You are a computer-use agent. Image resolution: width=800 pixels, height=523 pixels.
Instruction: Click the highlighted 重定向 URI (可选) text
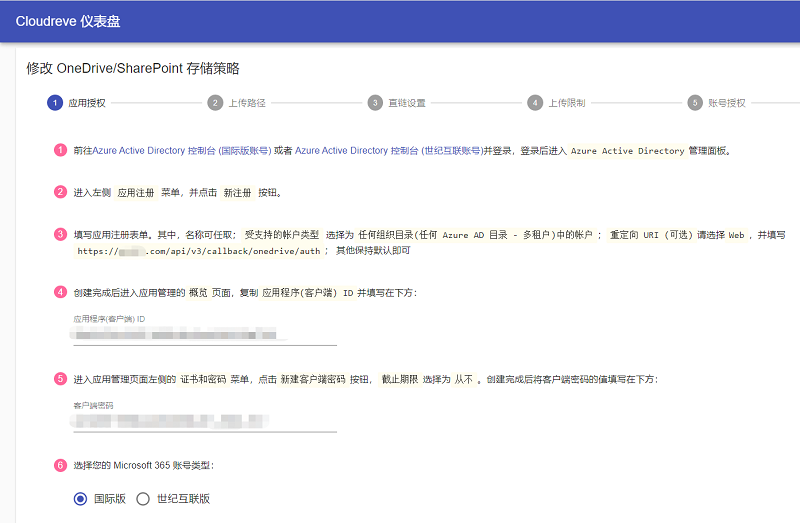tap(651, 235)
